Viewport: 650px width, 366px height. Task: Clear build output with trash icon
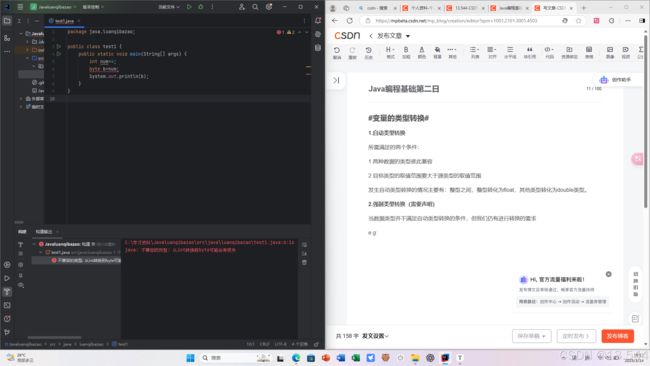tap(304, 263)
